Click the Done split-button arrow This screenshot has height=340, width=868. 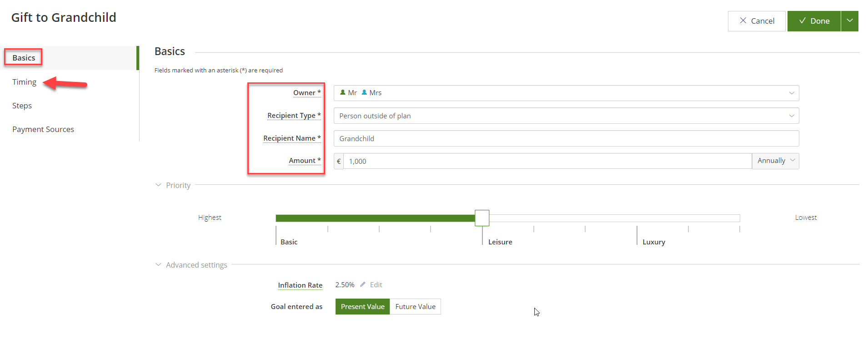click(x=849, y=21)
